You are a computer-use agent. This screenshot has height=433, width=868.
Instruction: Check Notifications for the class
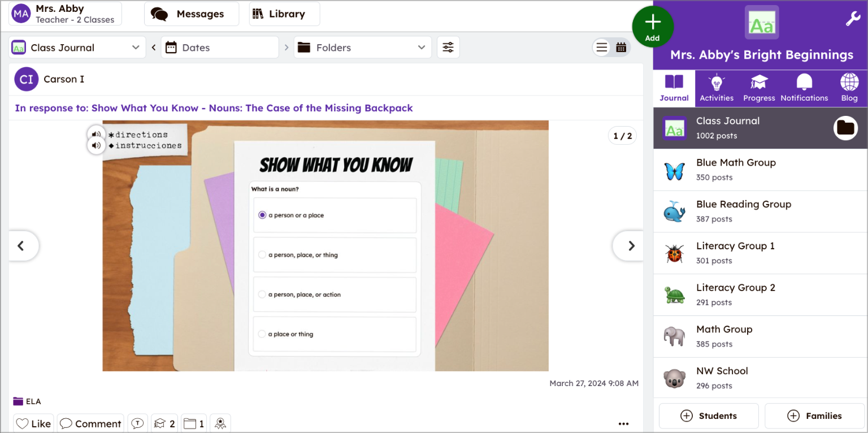click(x=804, y=88)
